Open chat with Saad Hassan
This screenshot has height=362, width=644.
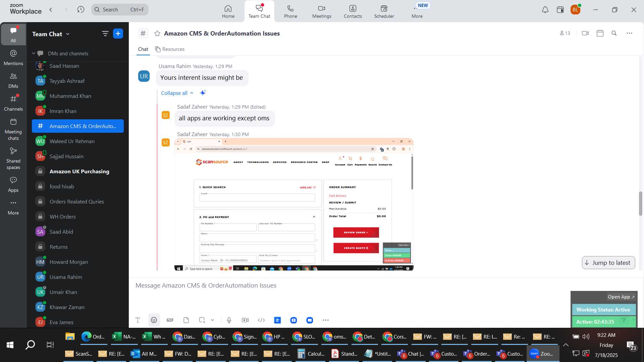(78, 66)
